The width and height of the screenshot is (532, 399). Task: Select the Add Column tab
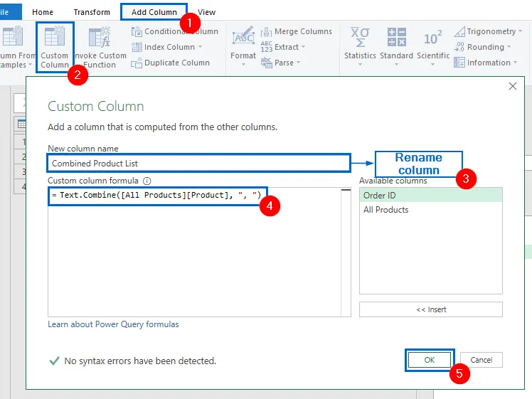pyautogui.click(x=154, y=12)
